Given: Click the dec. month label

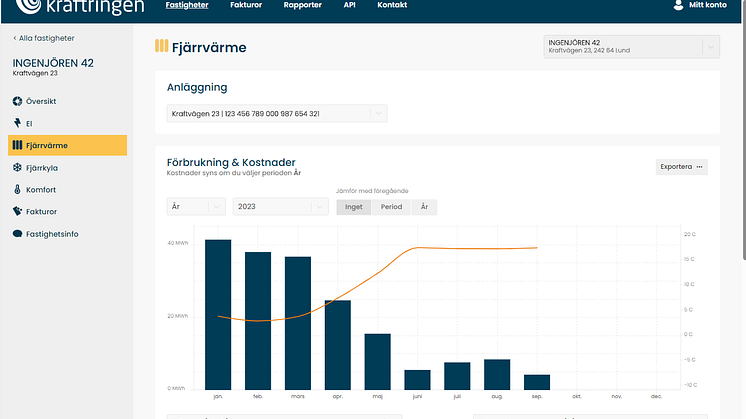Looking at the screenshot, I should tap(656, 396).
